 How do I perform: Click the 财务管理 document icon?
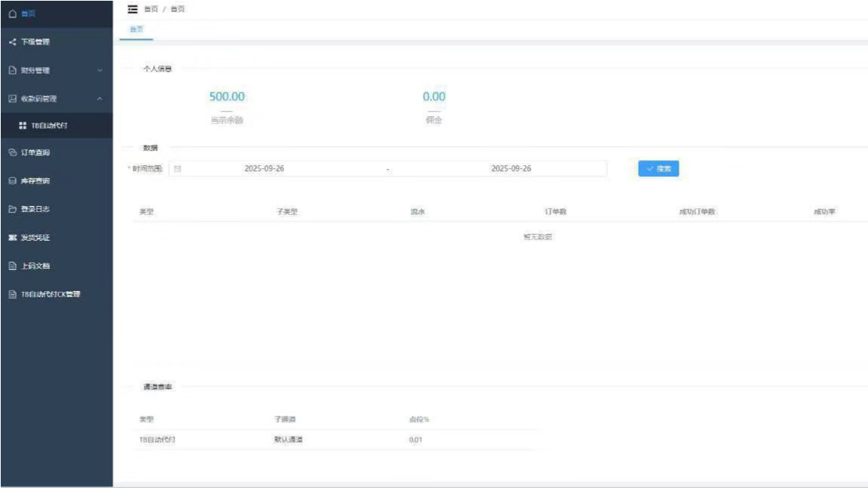[x=12, y=70]
